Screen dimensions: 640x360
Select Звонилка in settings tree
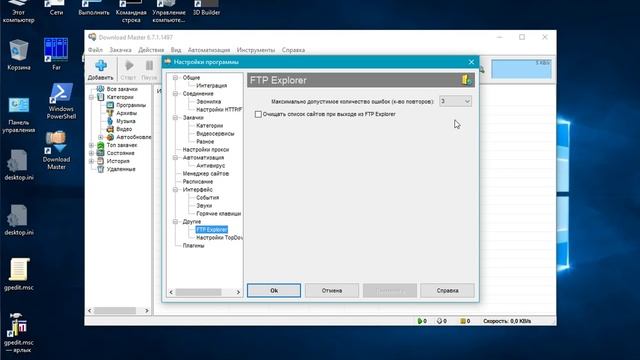coord(209,102)
